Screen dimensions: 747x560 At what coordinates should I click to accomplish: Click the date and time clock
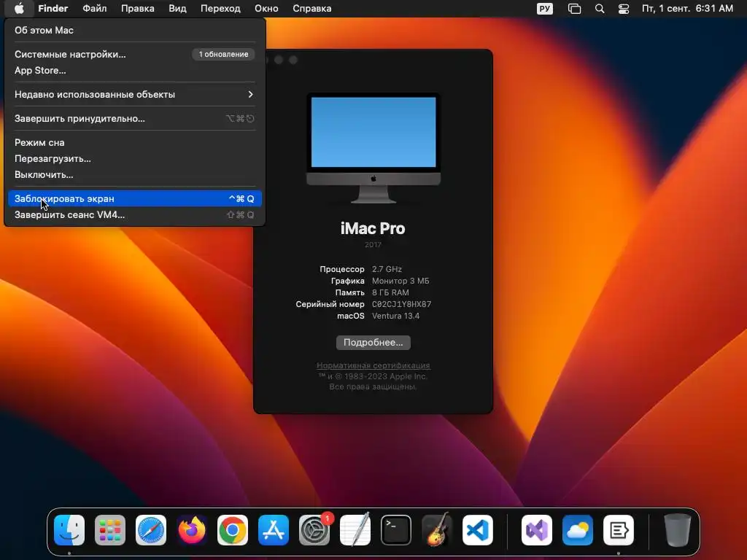687,9
